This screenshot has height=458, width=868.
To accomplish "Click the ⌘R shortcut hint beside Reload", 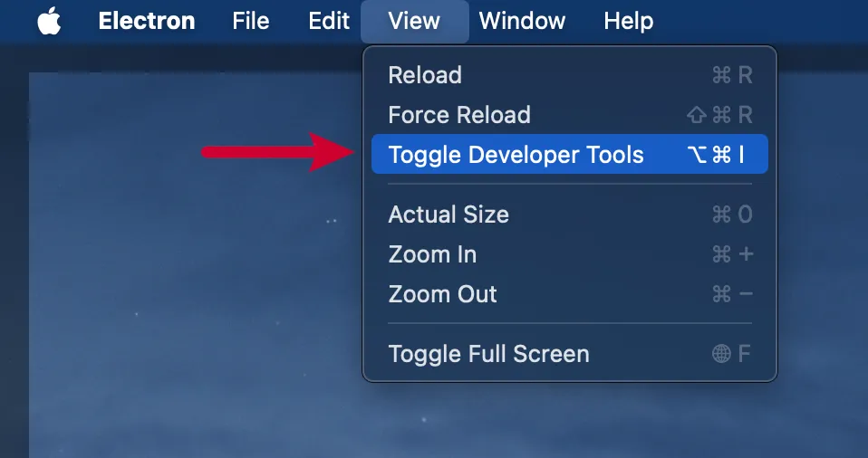I will click(x=732, y=75).
